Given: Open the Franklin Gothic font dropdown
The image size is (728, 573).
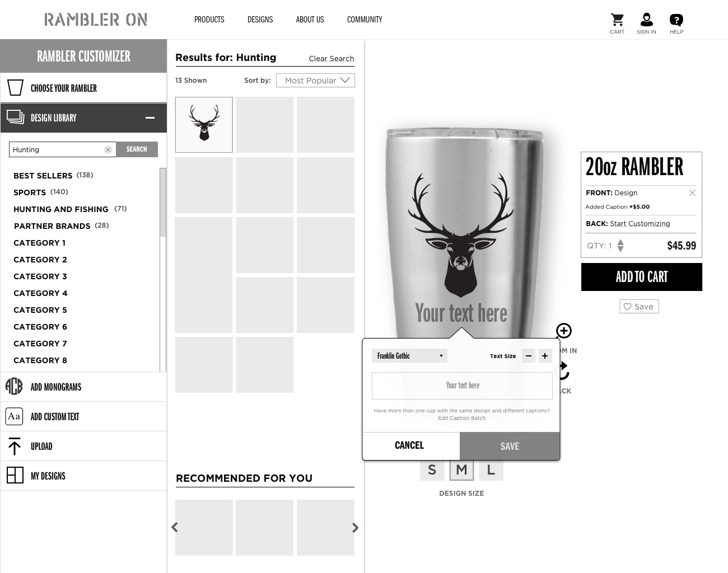Looking at the screenshot, I should (409, 356).
